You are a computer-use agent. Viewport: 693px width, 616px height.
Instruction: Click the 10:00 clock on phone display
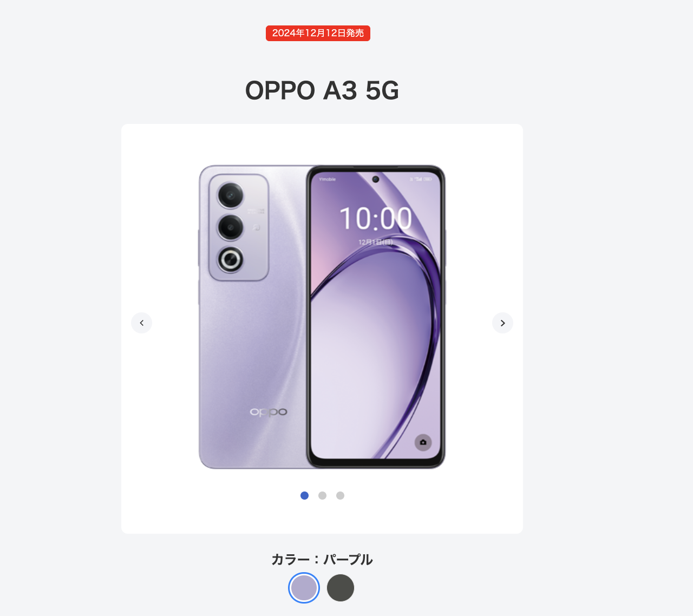pyautogui.click(x=376, y=219)
